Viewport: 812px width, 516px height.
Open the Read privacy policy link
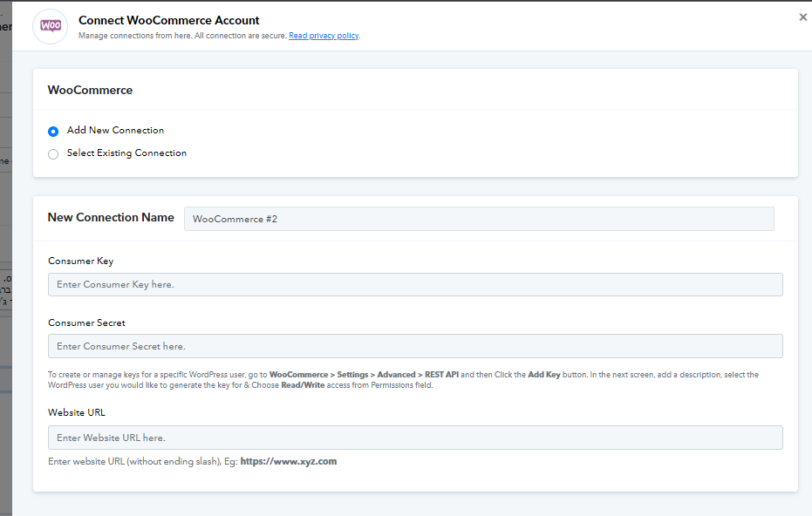pyautogui.click(x=324, y=36)
